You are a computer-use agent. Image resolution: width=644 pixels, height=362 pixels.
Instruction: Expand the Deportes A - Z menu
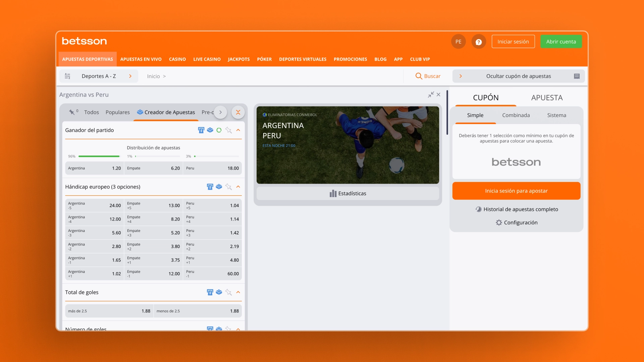tap(99, 76)
